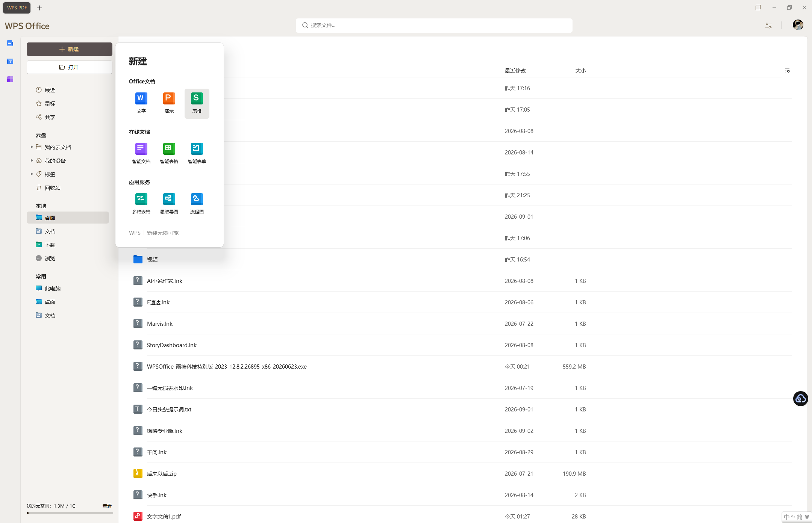The image size is (812, 523).
Task: Open the file list view options icon
Action: click(787, 70)
